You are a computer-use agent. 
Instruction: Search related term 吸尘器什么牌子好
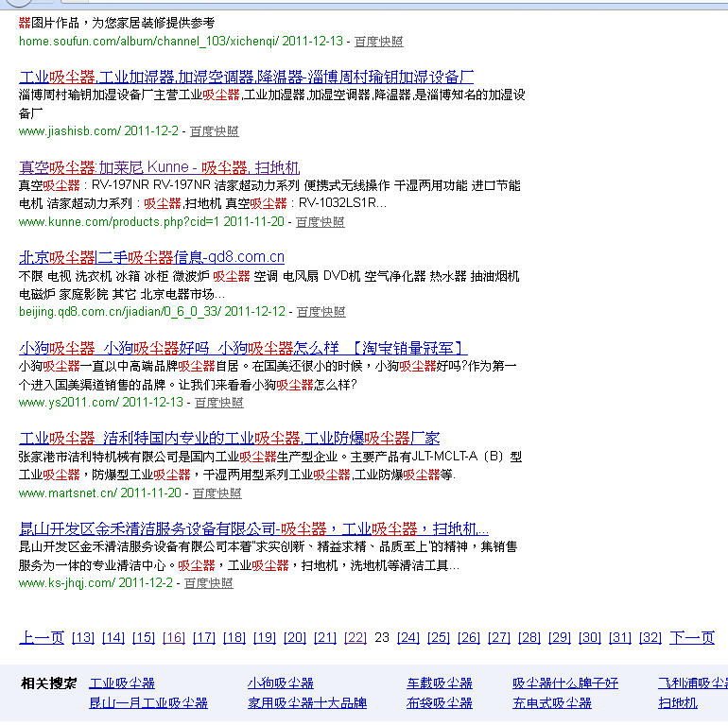pyautogui.click(x=565, y=683)
